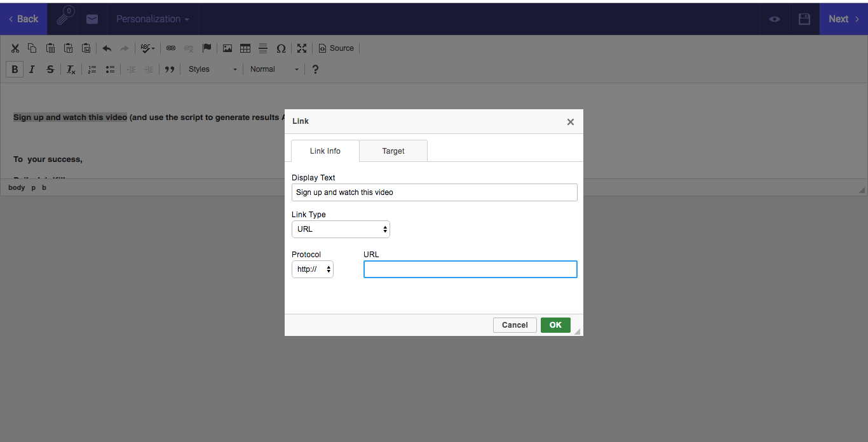Switch to Source view
This screenshot has height=442, width=868.
(336, 48)
